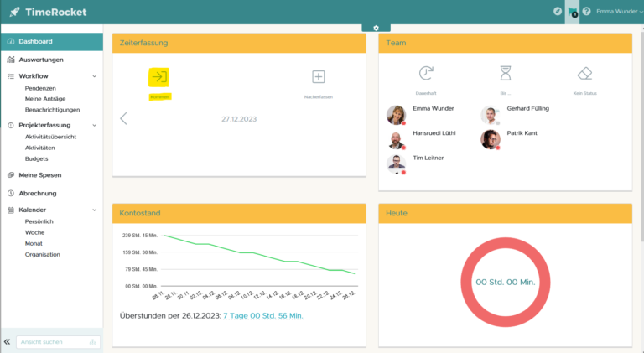Click the Nacherfassen plus icon

[x=319, y=77]
